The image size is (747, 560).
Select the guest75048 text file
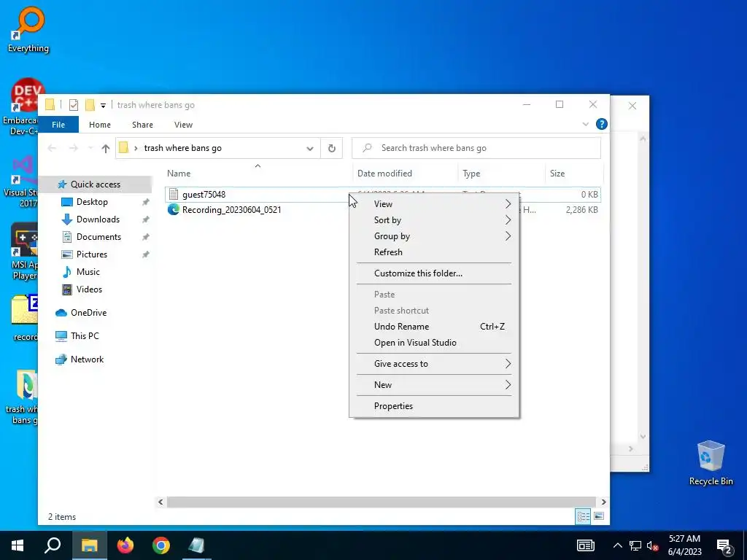(204, 194)
